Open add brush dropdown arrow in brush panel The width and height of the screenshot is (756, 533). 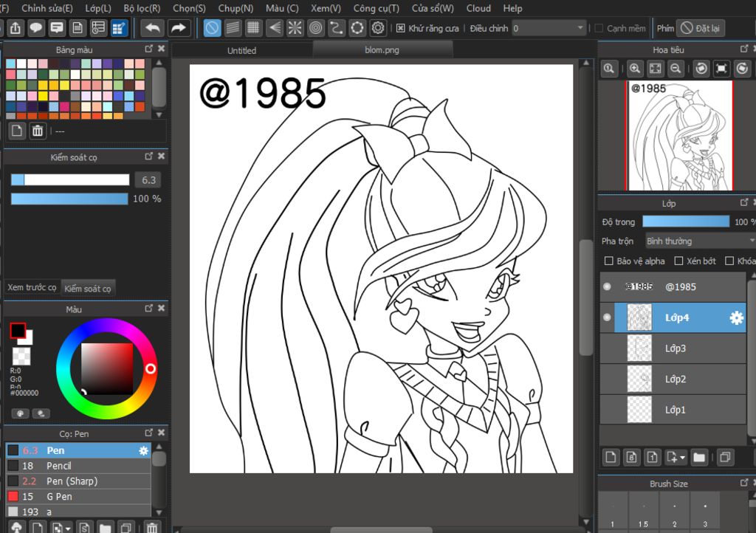67,528
